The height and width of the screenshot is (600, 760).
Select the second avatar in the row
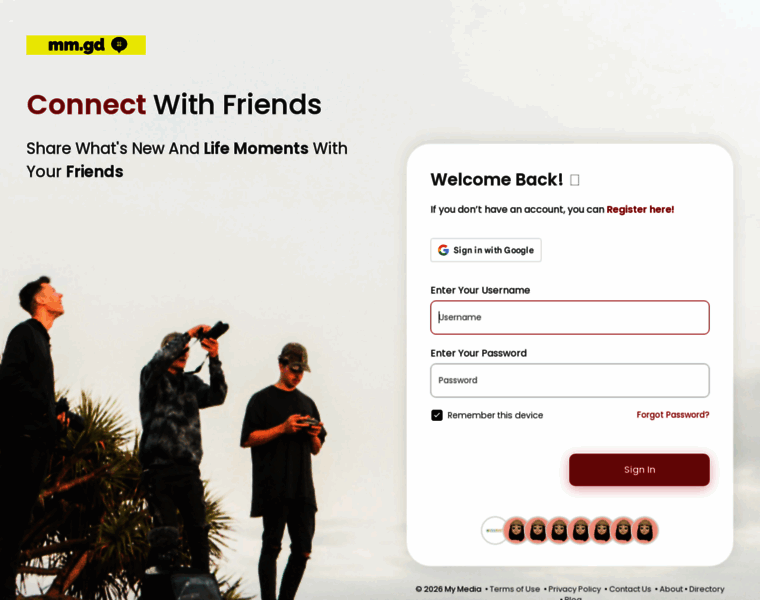516,530
